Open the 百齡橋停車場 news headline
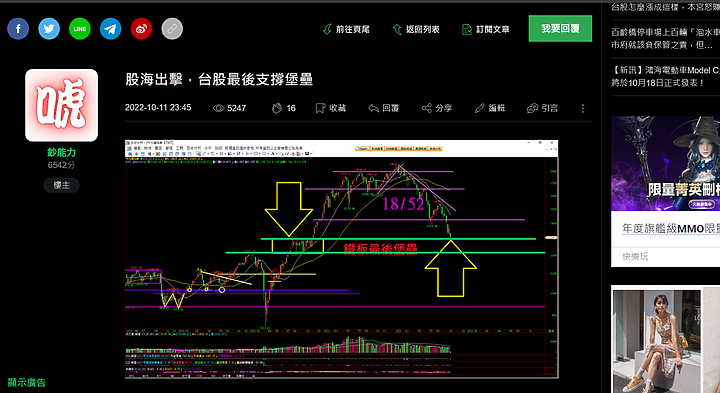 (665, 39)
